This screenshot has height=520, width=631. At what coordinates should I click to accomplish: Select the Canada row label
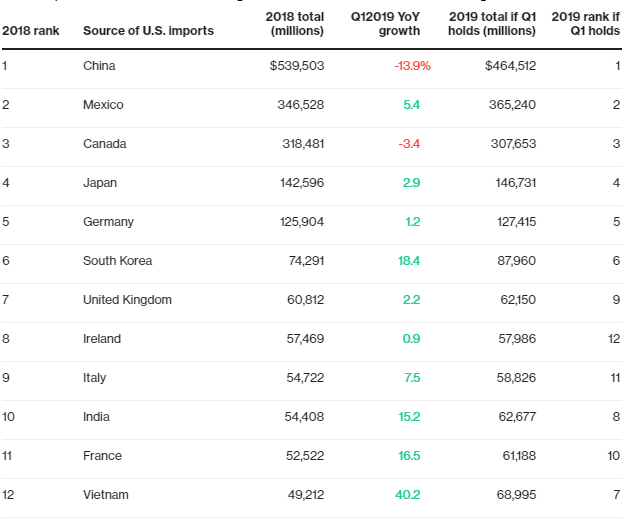tap(105, 144)
